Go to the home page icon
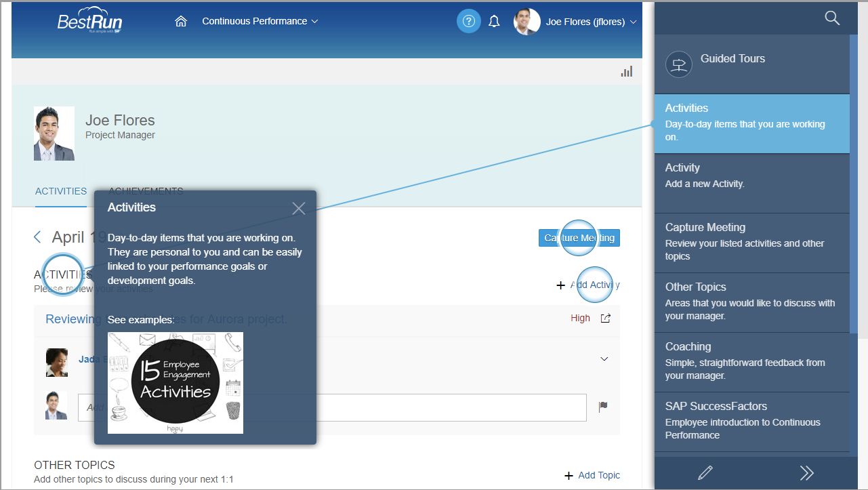Image resolution: width=868 pixels, height=490 pixels. pos(181,22)
